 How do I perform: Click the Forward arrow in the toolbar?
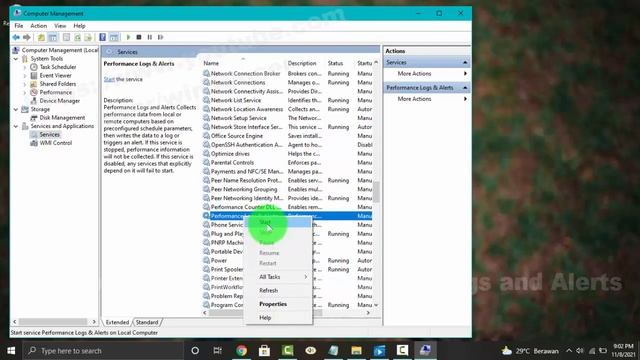click(27, 37)
